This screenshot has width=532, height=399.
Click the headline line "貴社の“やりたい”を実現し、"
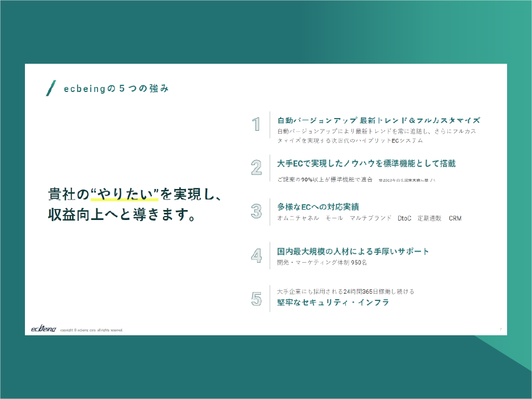(x=135, y=195)
